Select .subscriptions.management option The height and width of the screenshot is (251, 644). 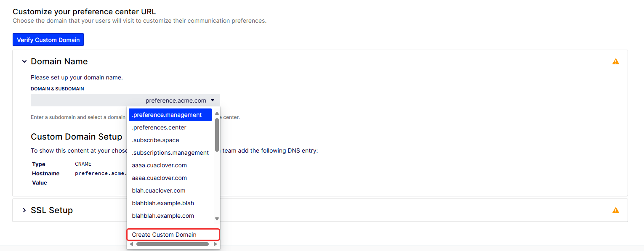[170, 153]
